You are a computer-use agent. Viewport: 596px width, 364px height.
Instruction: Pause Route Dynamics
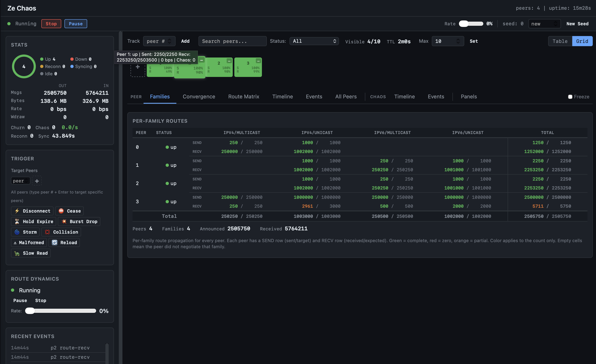[20, 300]
